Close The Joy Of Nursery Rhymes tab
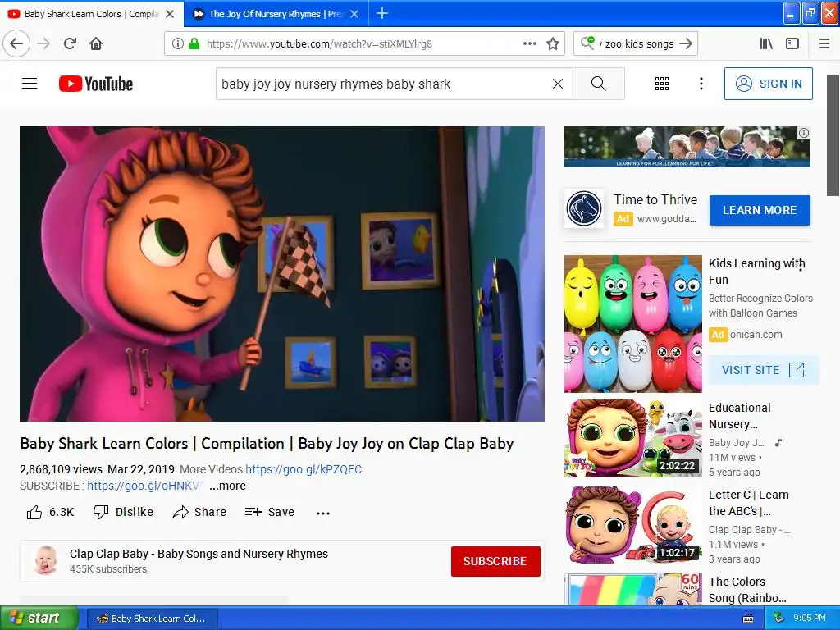Screen dimensions: 840x630 (354, 14)
